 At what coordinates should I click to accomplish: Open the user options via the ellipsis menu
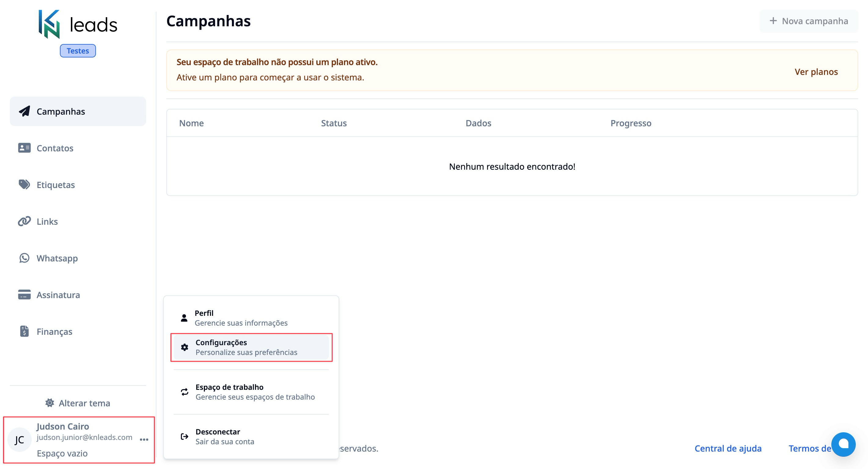(x=144, y=439)
